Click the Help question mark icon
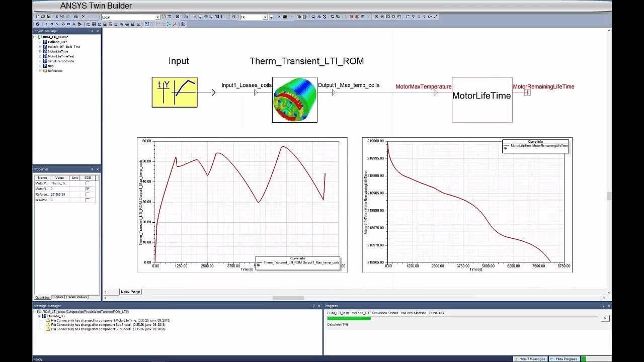The width and height of the screenshot is (644, 362). 38,24
